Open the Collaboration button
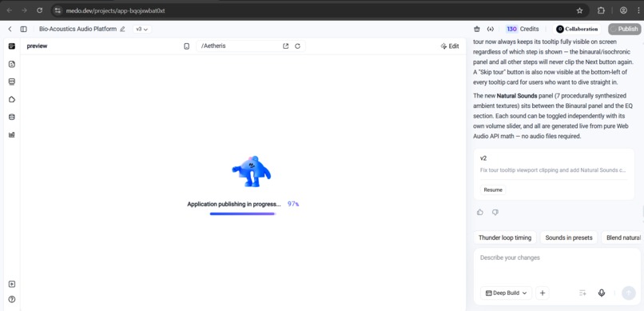The width and height of the screenshot is (644, 311). click(577, 29)
